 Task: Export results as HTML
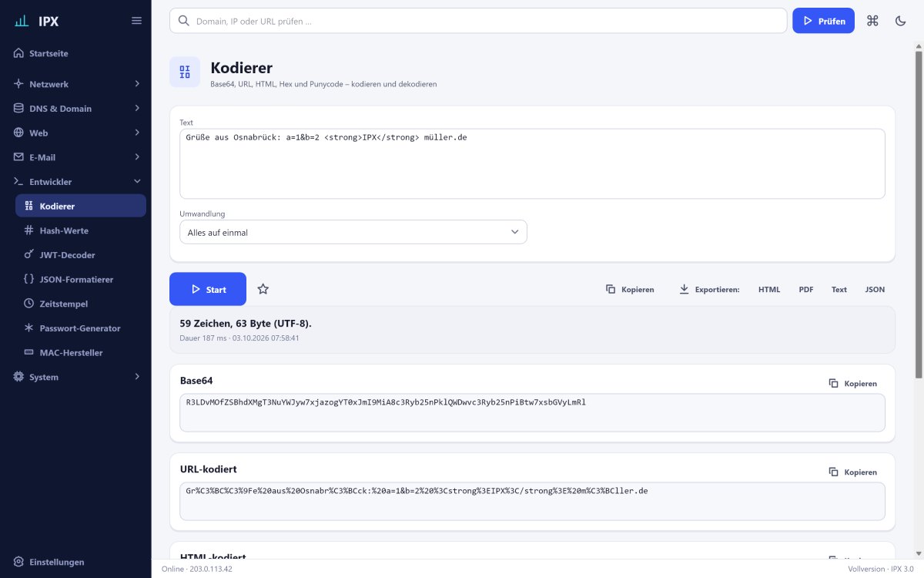tap(769, 289)
